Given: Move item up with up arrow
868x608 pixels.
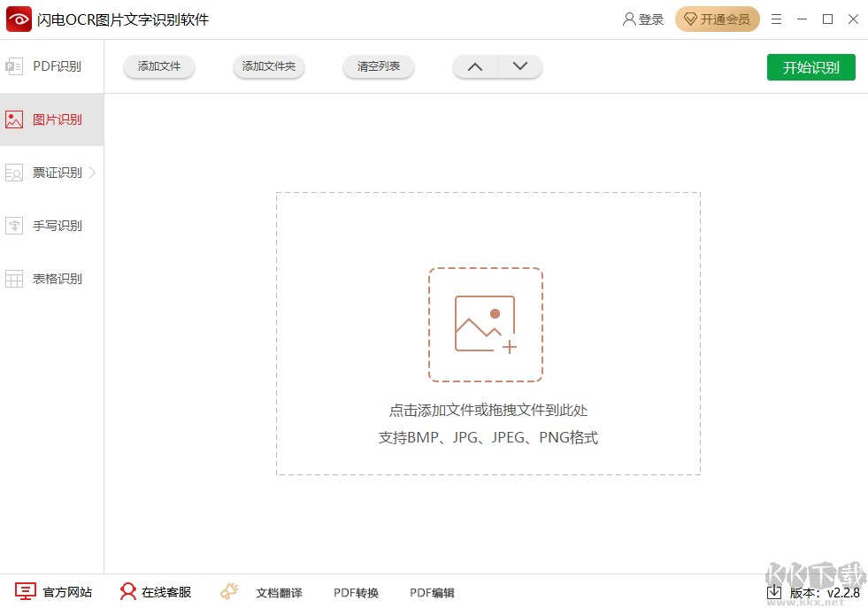Looking at the screenshot, I should click(x=475, y=66).
